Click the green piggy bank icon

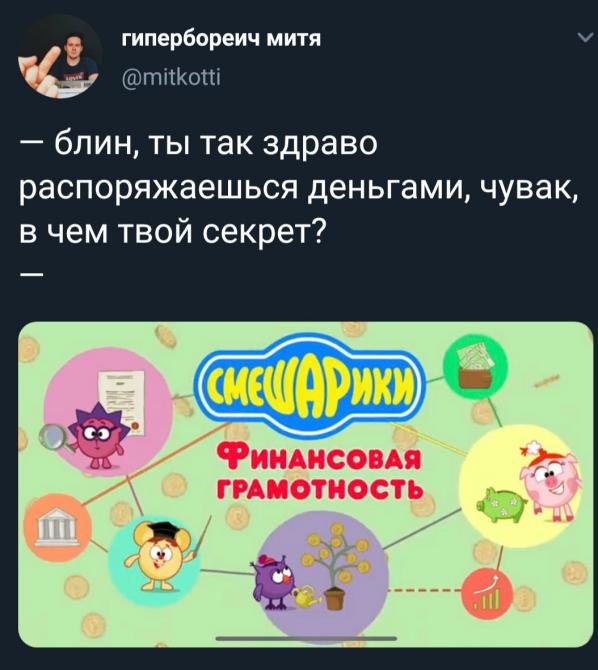coord(502,506)
